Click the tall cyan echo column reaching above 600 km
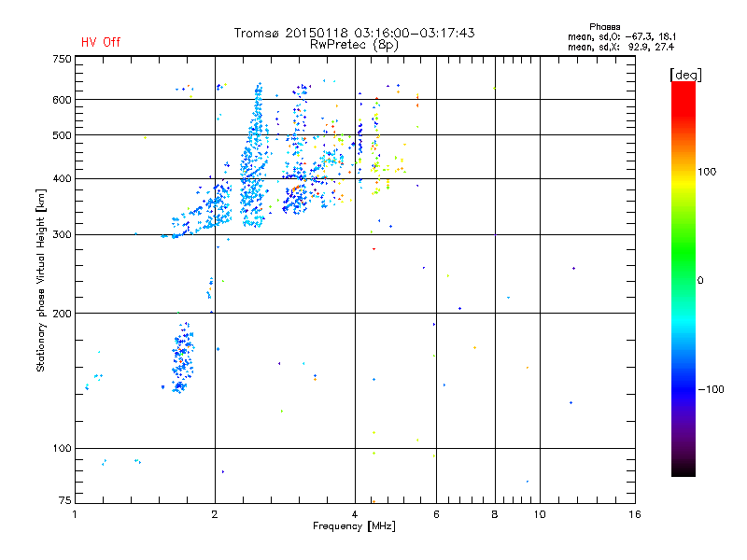The image size is (747, 560). [x=256, y=155]
